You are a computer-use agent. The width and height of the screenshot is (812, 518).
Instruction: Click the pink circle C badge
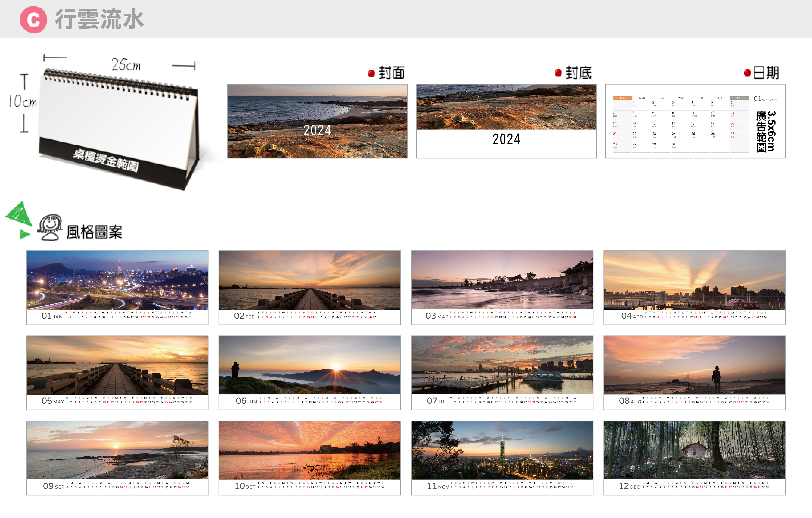tap(33, 20)
